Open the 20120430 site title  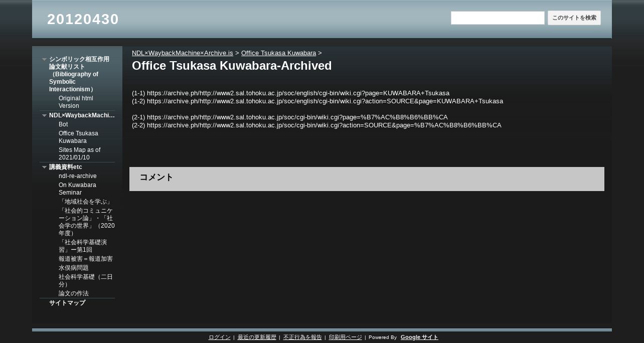click(83, 19)
